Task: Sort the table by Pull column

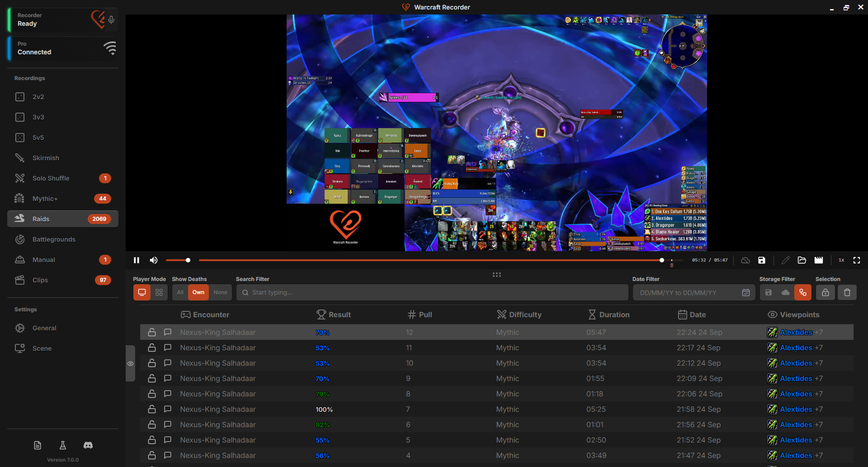Action: point(420,315)
